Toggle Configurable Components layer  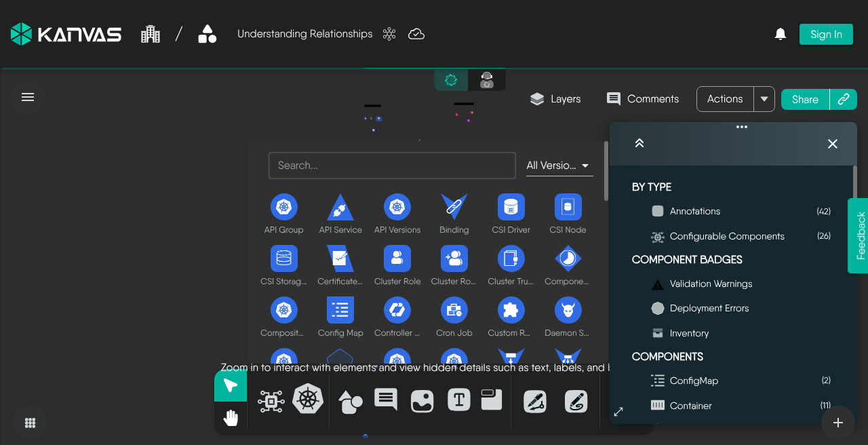[657, 237]
